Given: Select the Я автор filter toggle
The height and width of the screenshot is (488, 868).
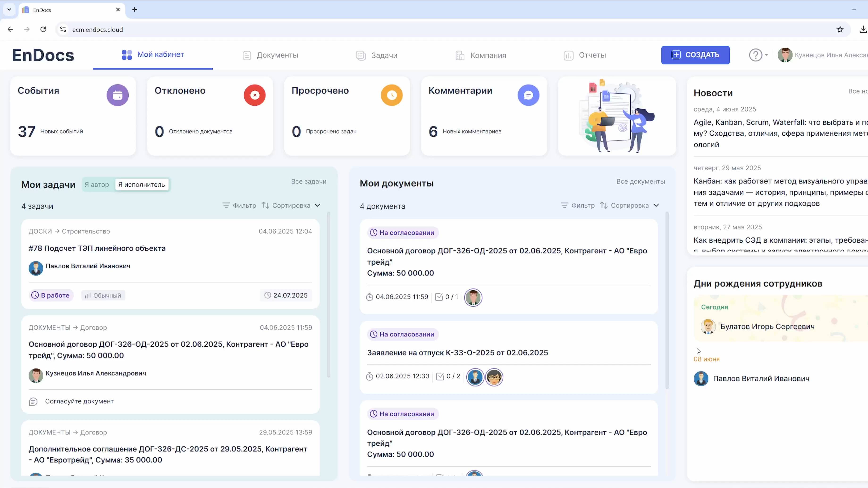Looking at the screenshot, I should [x=97, y=184].
